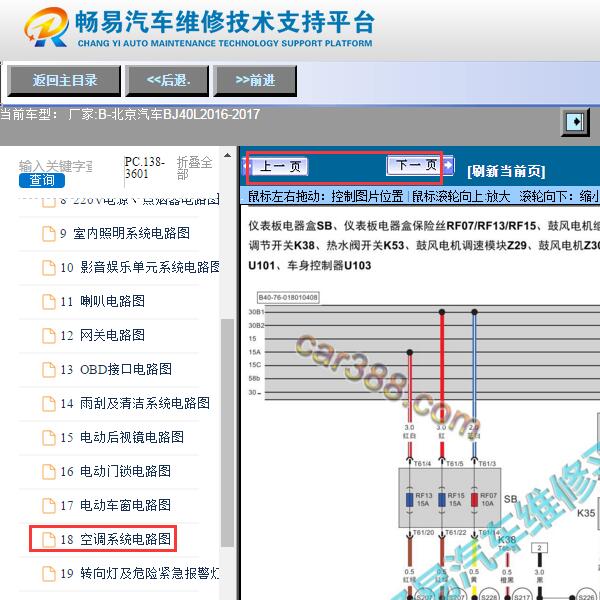This screenshot has width=600, height=600.
Task: Click the right arrow icon beside 下一页
Action: pyautogui.click(x=448, y=165)
